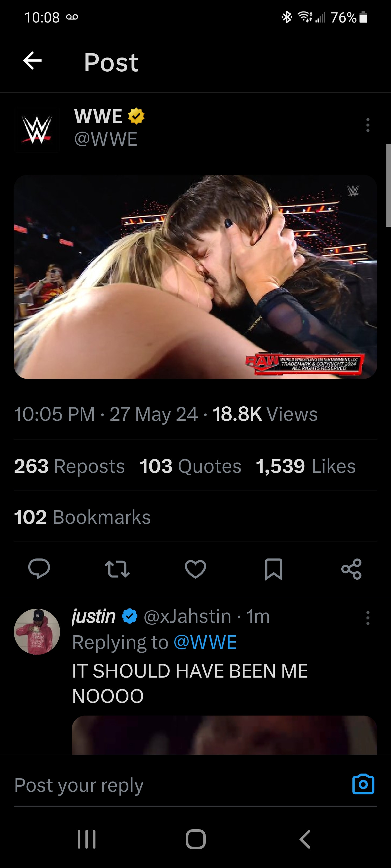Tap the back arrow beside Post
The height and width of the screenshot is (868, 391).
coord(32,61)
